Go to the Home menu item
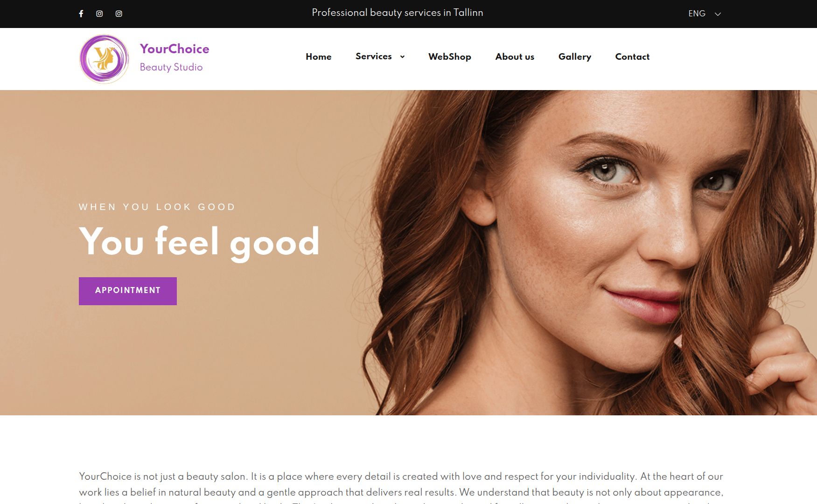817x504 pixels. click(319, 56)
